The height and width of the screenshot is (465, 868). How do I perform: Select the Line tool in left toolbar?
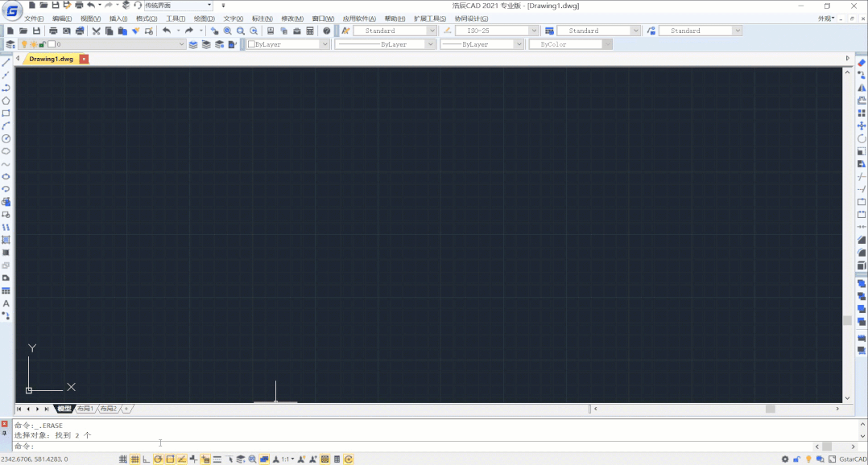click(6, 63)
